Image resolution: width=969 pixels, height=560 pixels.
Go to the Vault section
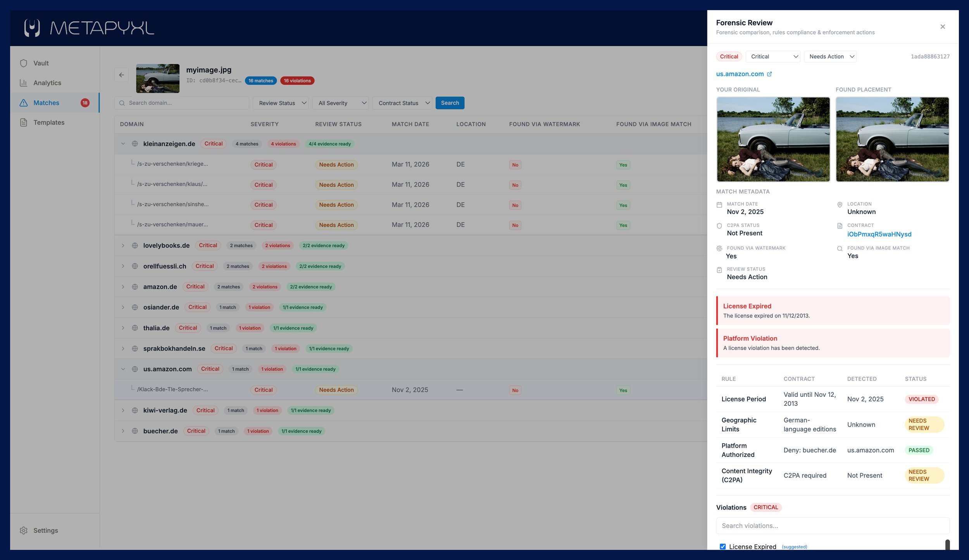tap(55, 63)
